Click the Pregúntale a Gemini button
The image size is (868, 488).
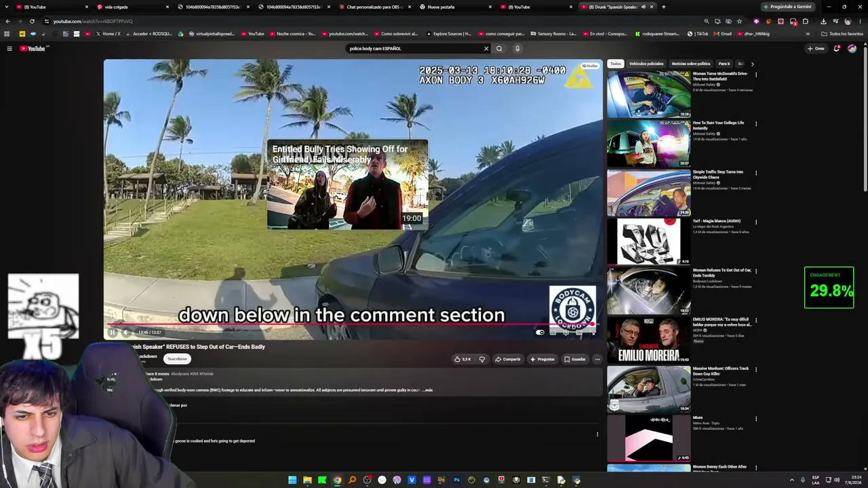[x=787, y=7]
